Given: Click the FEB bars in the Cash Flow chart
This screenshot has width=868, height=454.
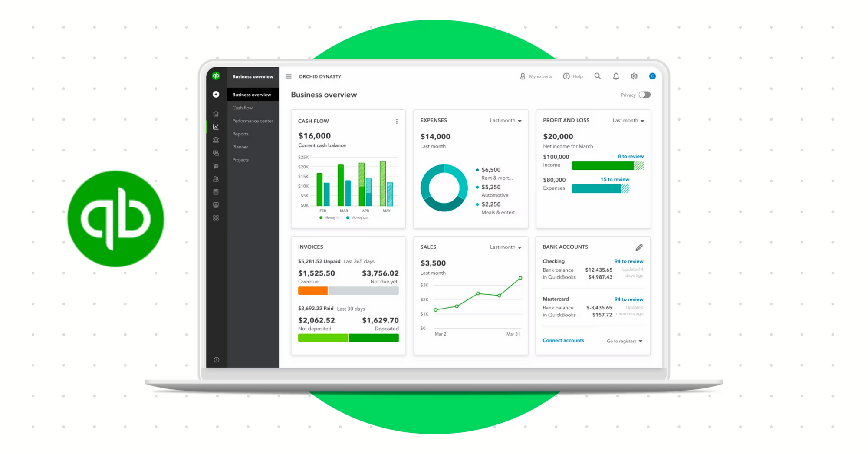Looking at the screenshot, I should pyautogui.click(x=323, y=189).
